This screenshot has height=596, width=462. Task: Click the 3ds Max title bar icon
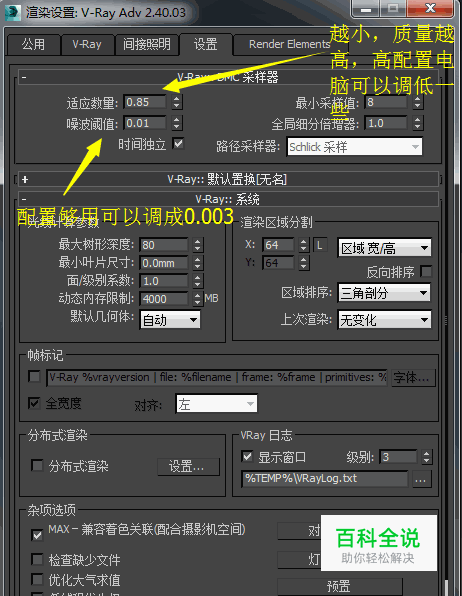[12, 12]
